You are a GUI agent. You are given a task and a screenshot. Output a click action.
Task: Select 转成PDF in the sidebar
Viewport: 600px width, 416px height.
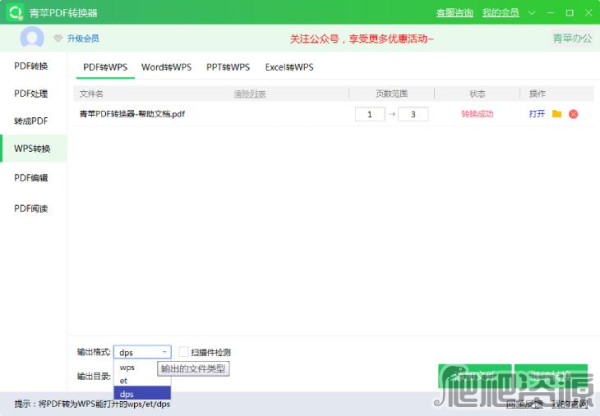point(31,121)
